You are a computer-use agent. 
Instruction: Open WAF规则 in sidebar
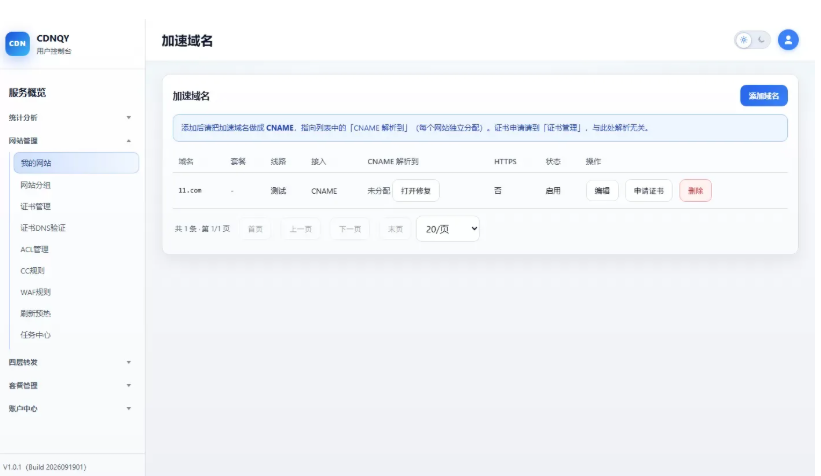pyautogui.click(x=36, y=292)
